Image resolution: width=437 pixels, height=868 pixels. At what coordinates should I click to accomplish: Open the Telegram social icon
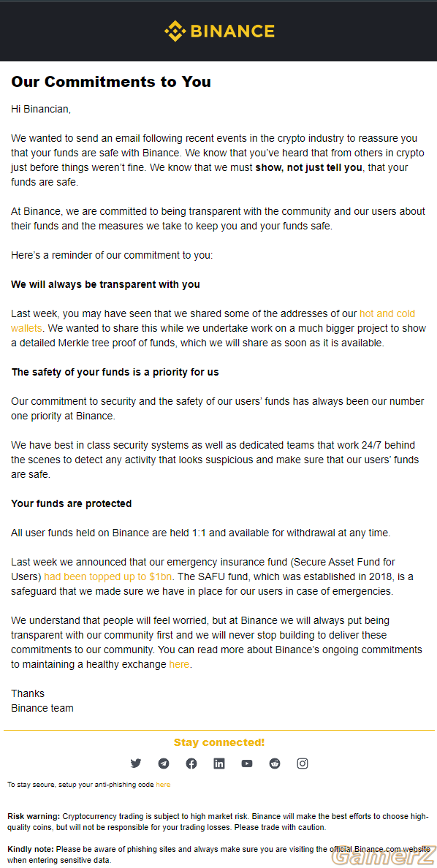point(164,764)
